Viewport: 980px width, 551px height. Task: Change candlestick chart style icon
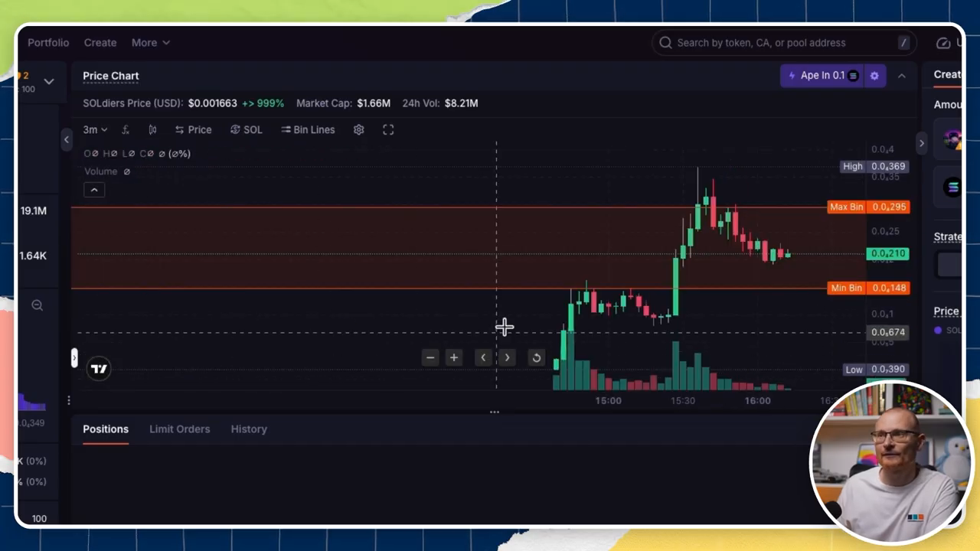[x=152, y=129]
